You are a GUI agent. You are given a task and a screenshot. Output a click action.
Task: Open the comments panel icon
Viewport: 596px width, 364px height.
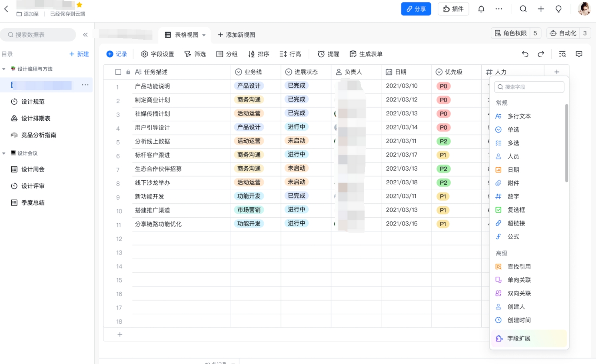(579, 54)
